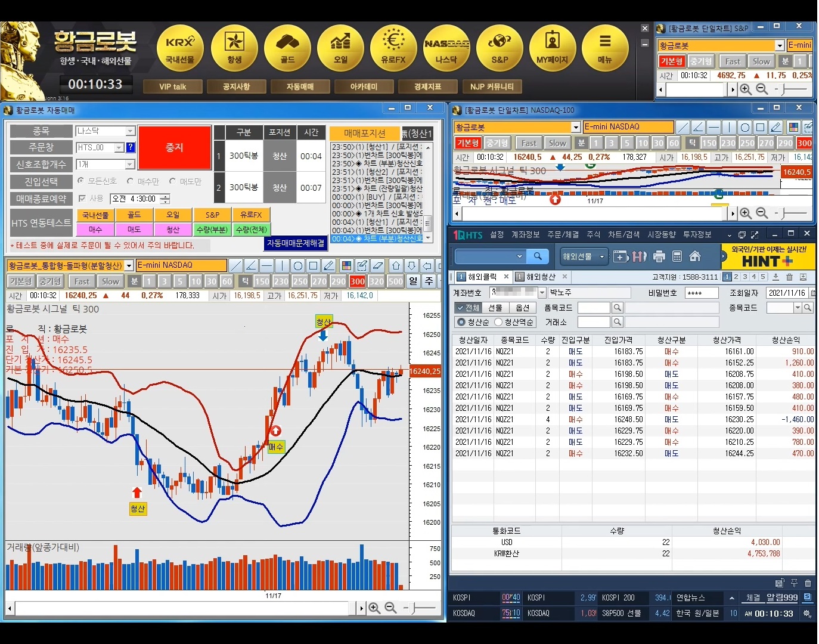The height and width of the screenshot is (644, 819).
Task: Open the 유로FX gold coin shortcut
Action: [393, 49]
